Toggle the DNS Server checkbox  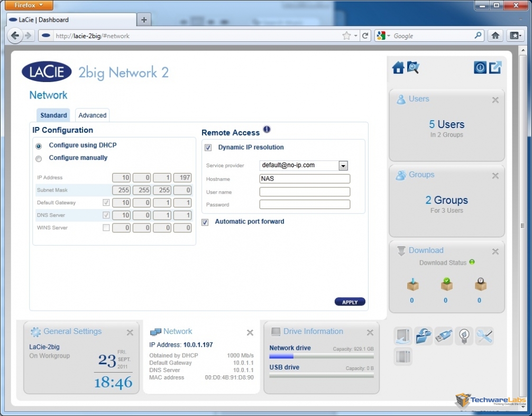[106, 215]
